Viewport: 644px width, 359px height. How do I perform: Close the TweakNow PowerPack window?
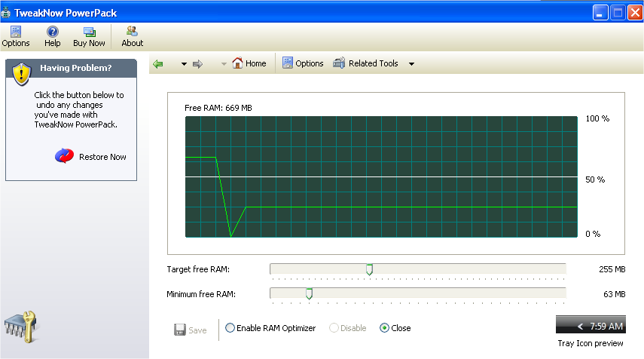(x=635, y=13)
